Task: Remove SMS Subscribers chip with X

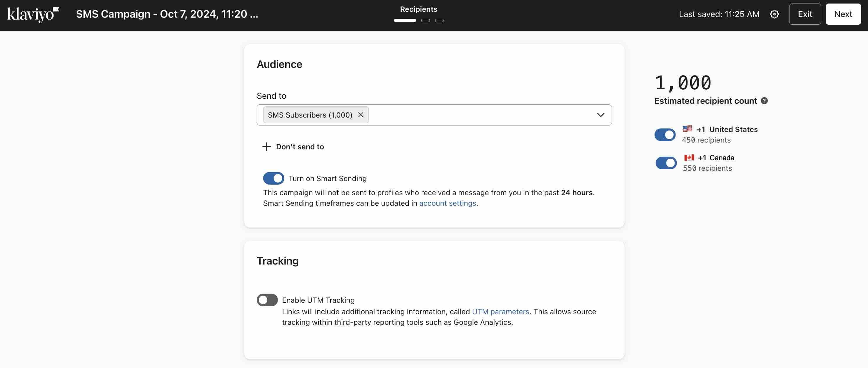Action: click(360, 115)
